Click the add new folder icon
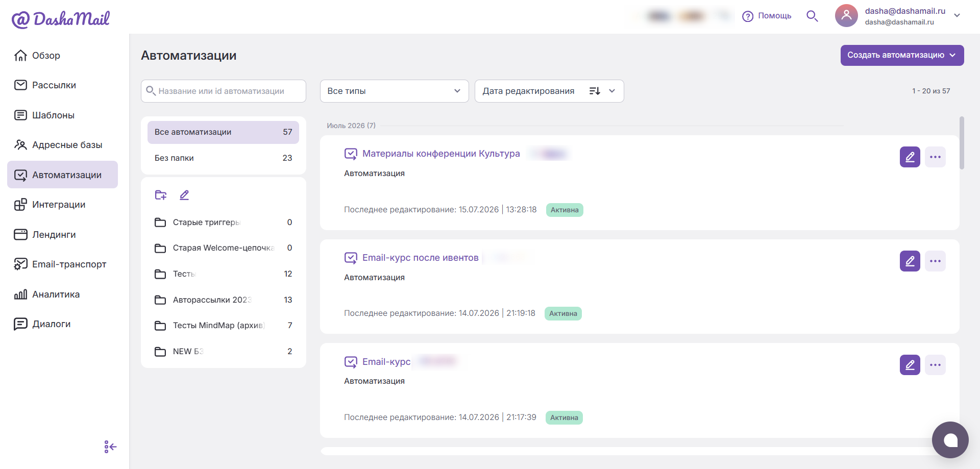The height and width of the screenshot is (469, 980). pyautogui.click(x=161, y=195)
